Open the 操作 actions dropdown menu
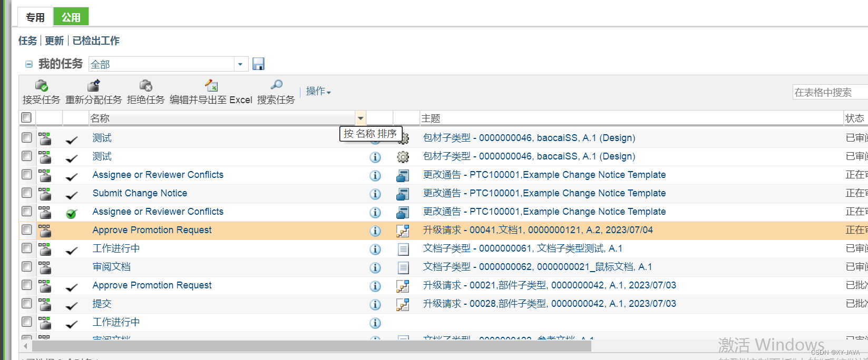868x360 pixels. tap(318, 92)
